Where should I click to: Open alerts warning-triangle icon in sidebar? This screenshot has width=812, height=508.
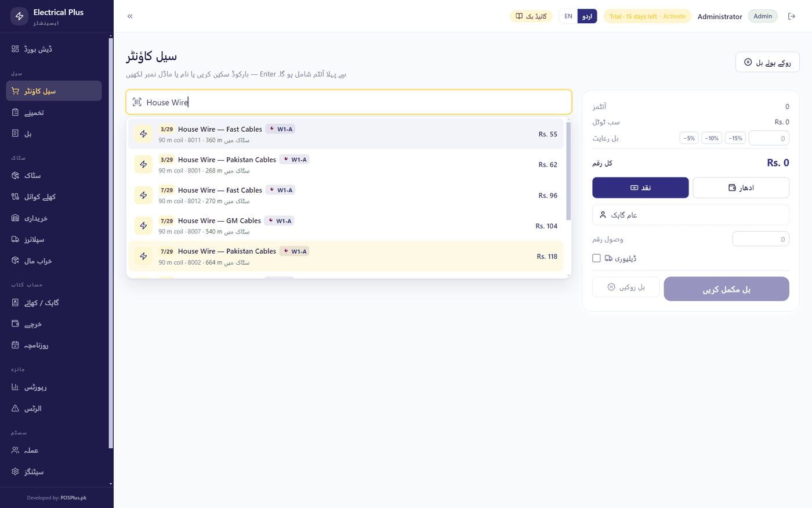[x=15, y=408]
